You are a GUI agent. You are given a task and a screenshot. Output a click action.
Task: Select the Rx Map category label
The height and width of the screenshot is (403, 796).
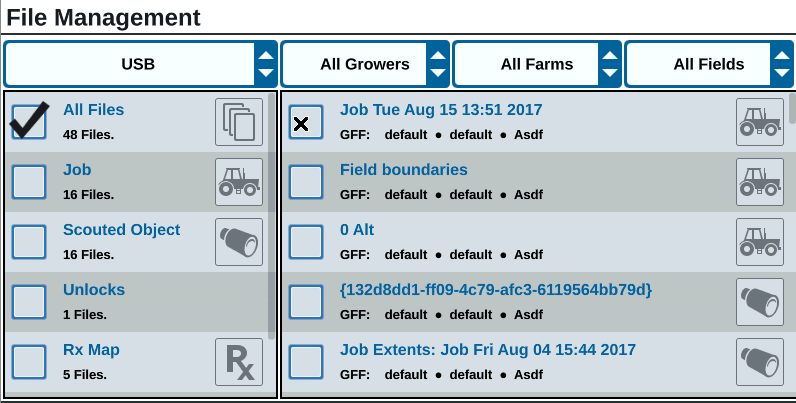91,350
